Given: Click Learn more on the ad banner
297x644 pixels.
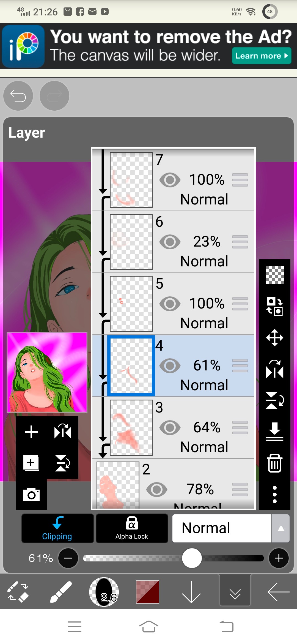Looking at the screenshot, I should [262, 56].
